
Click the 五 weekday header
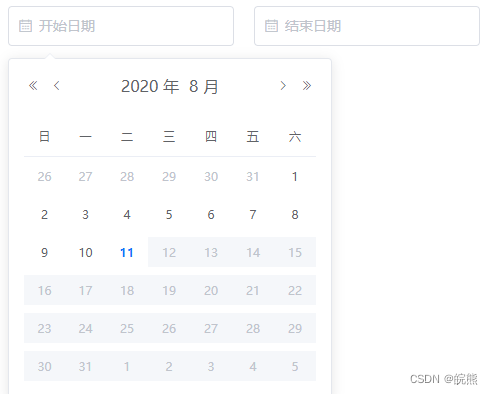click(x=253, y=137)
